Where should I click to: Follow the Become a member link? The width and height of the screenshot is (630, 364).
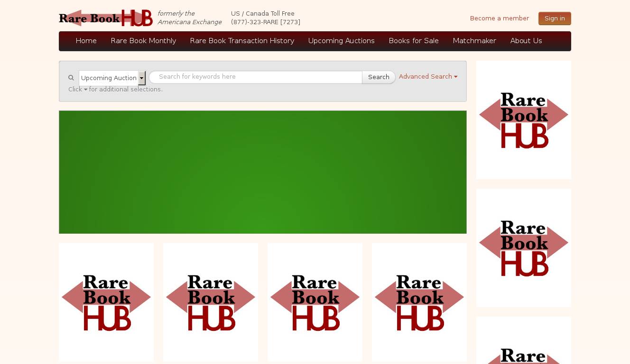pyautogui.click(x=499, y=18)
